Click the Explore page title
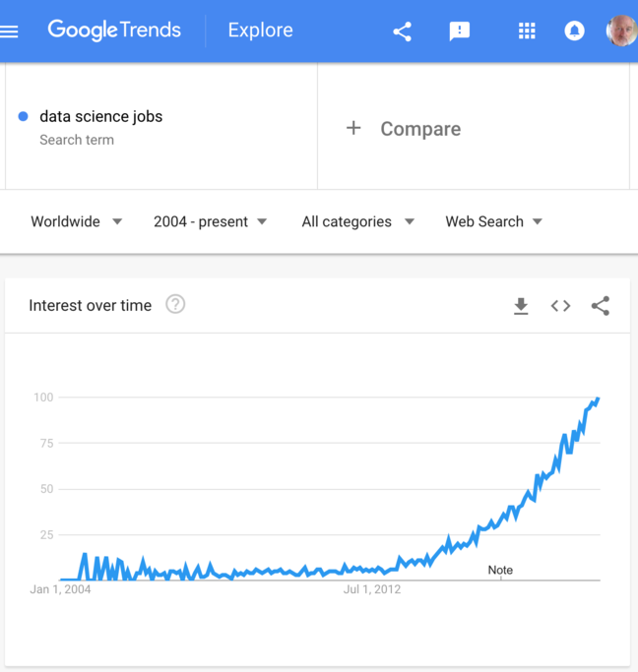This screenshot has width=638, height=672. click(x=260, y=31)
